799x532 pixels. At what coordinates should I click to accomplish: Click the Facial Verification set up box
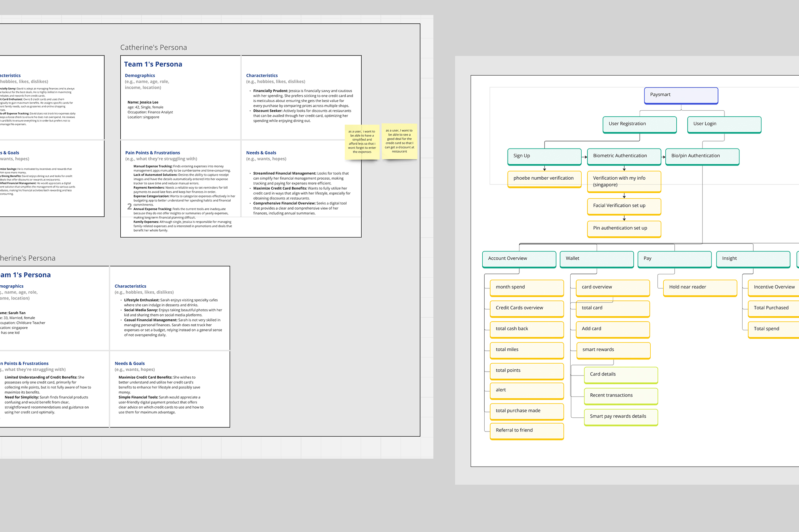point(624,206)
